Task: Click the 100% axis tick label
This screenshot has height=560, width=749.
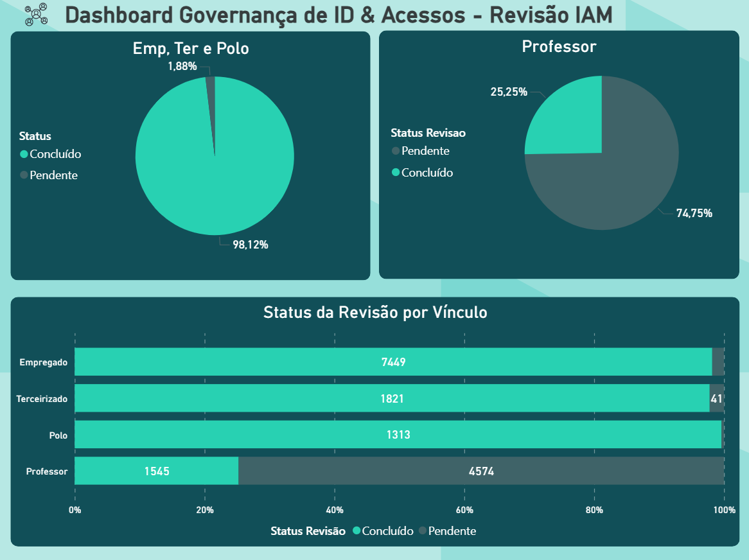Action: pos(725,510)
